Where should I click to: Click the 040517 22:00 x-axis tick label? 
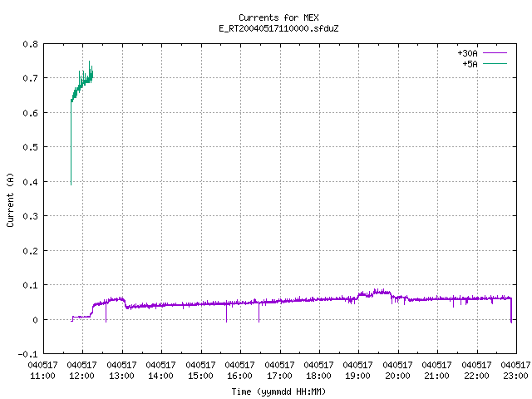tap(476, 370)
